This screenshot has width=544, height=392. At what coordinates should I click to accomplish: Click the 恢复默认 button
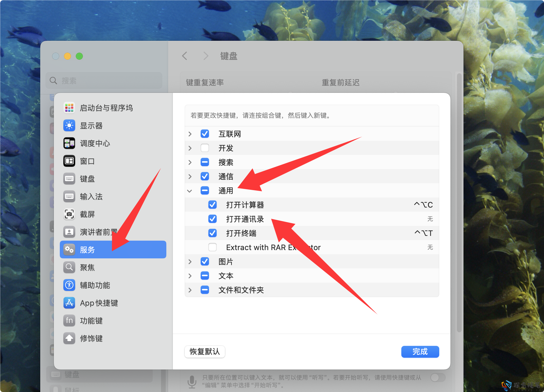click(205, 352)
